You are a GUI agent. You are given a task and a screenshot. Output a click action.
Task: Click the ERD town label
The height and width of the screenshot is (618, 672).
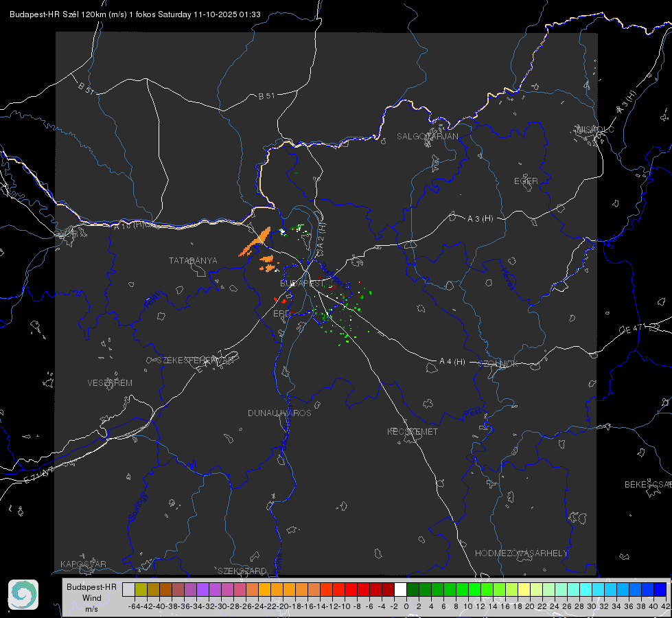pyautogui.click(x=281, y=314)
